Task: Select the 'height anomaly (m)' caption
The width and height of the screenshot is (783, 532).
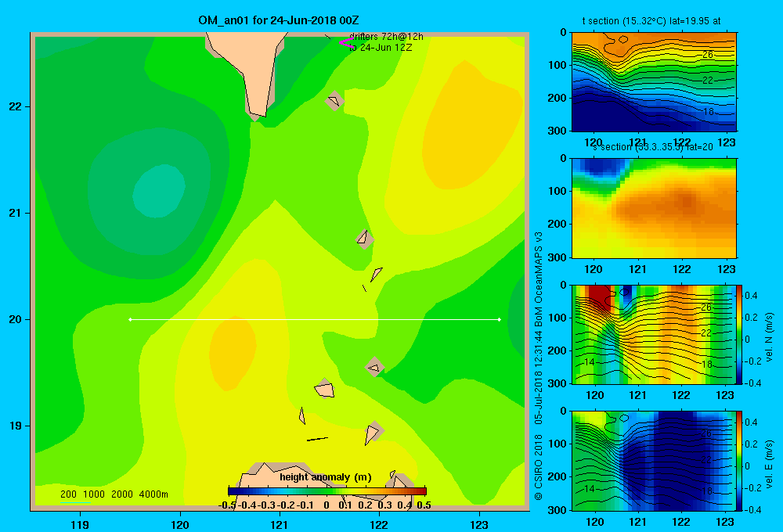Action: (326, 477)
